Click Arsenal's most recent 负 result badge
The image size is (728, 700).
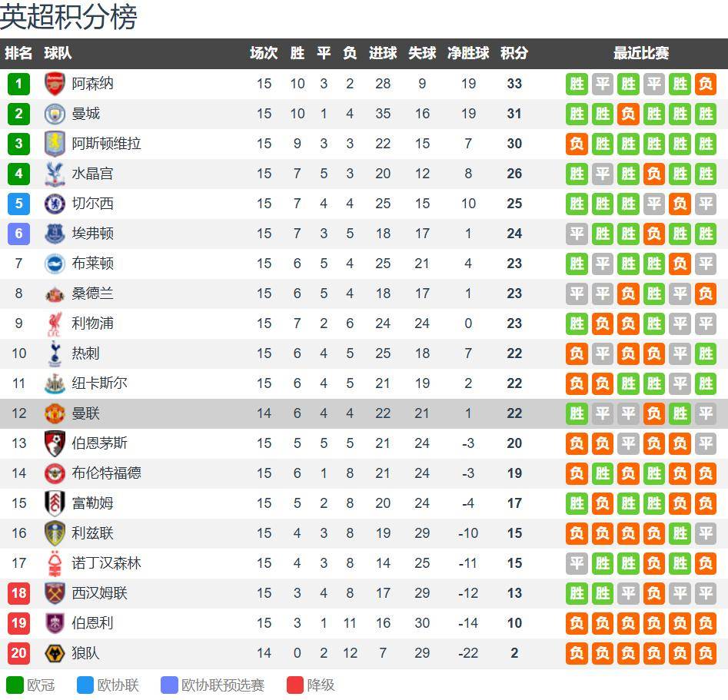tap(705, 84)
